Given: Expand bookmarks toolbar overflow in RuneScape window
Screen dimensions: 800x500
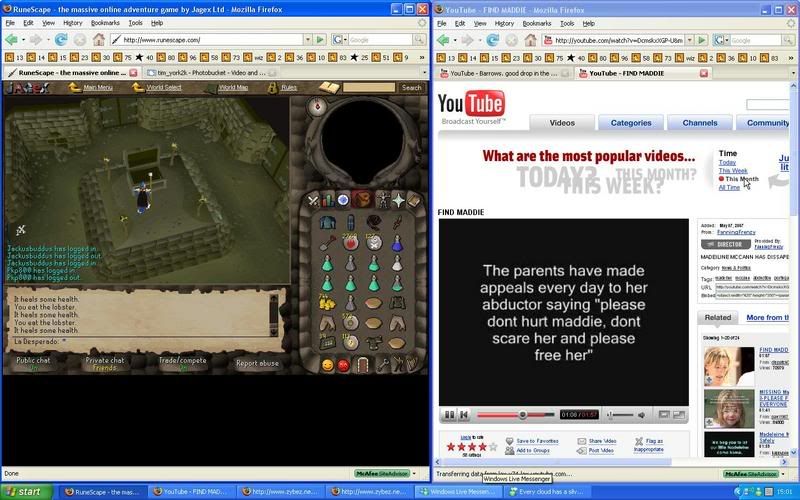Looking at the screenshot, I should [x=422, y=57].
